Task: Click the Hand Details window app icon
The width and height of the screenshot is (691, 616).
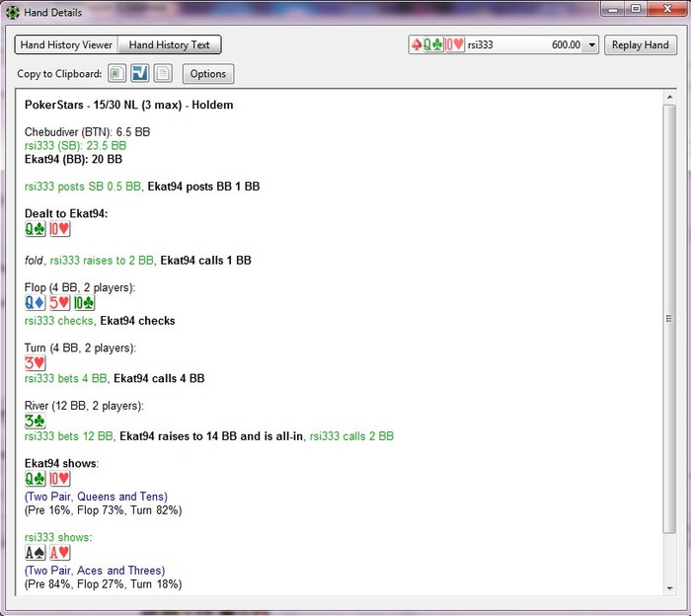Action: pyautogui.click(x=13, y=12)
